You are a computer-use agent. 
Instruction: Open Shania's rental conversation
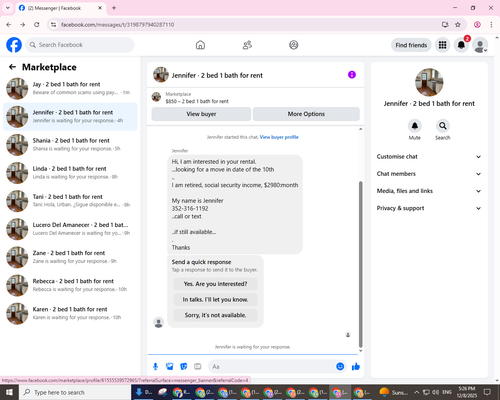70,145
